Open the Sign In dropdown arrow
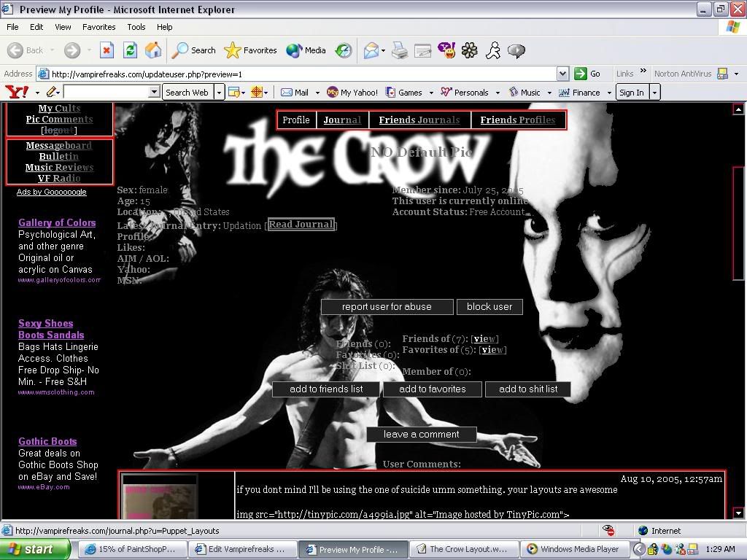This screenshot has width=747, height=560. [655, 92]
